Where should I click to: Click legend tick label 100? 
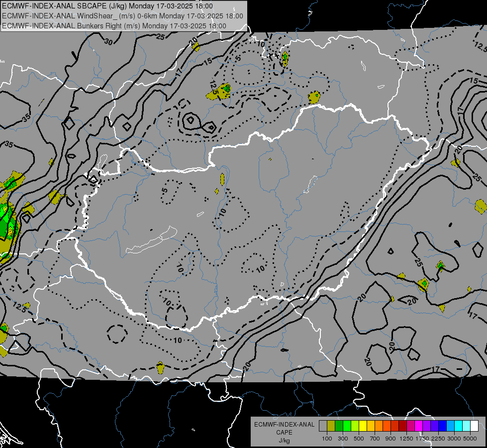(327, 439)
